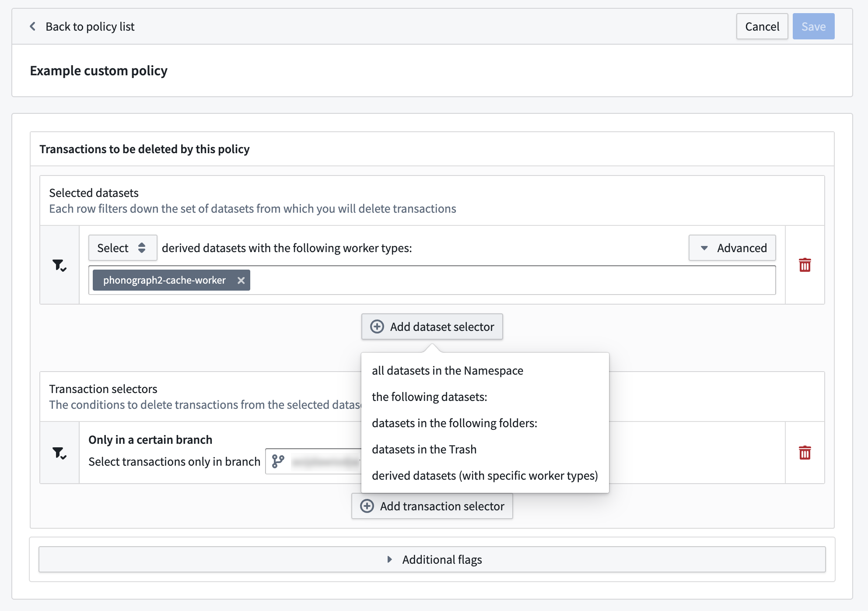Open the Select dropdown for dataset selector

(x=122, y=248)
